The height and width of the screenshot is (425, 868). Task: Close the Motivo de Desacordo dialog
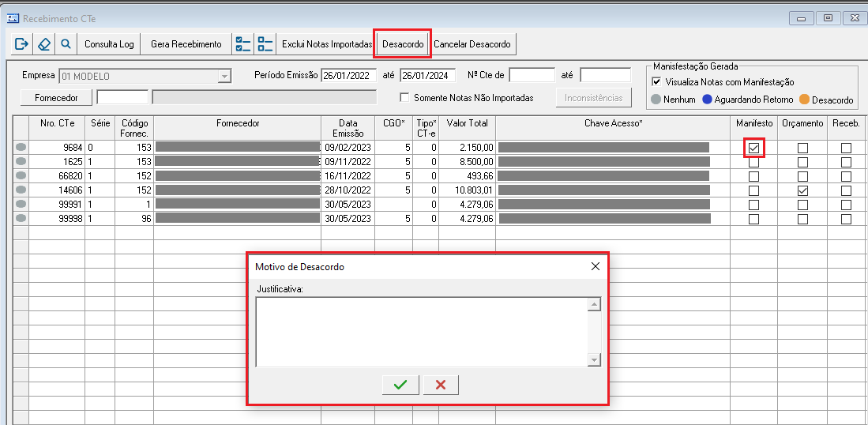[x=595, y=267]
